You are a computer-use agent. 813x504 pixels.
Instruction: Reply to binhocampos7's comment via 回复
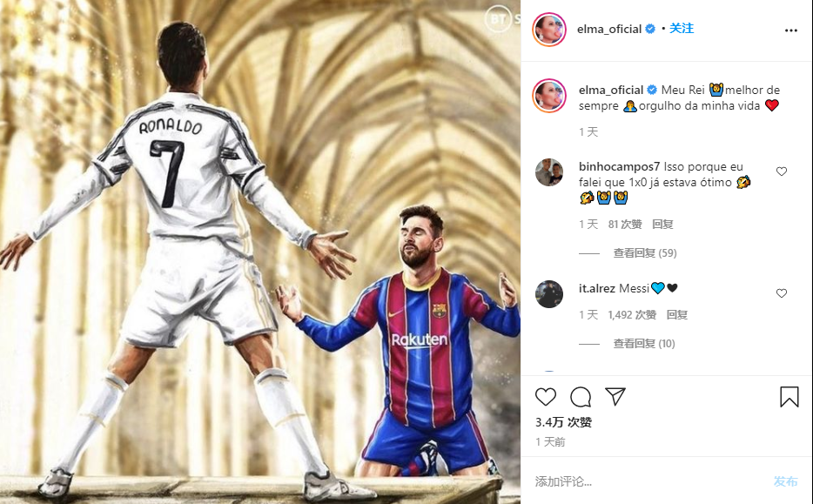point(662,224)
